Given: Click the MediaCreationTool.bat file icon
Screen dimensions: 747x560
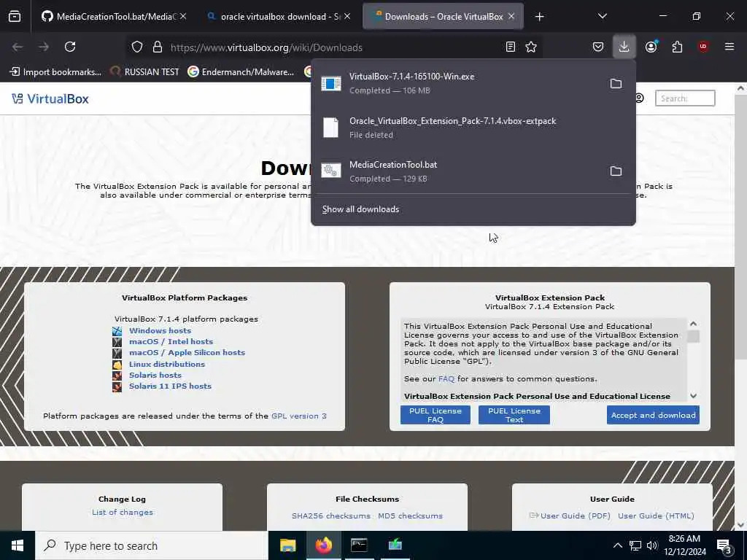Looking at the screenshot, I should point(330,171).
